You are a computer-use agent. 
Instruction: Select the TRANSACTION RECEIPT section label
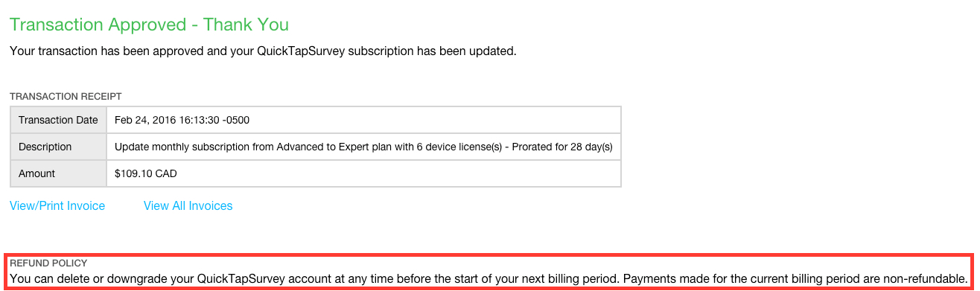pos(66,97)
